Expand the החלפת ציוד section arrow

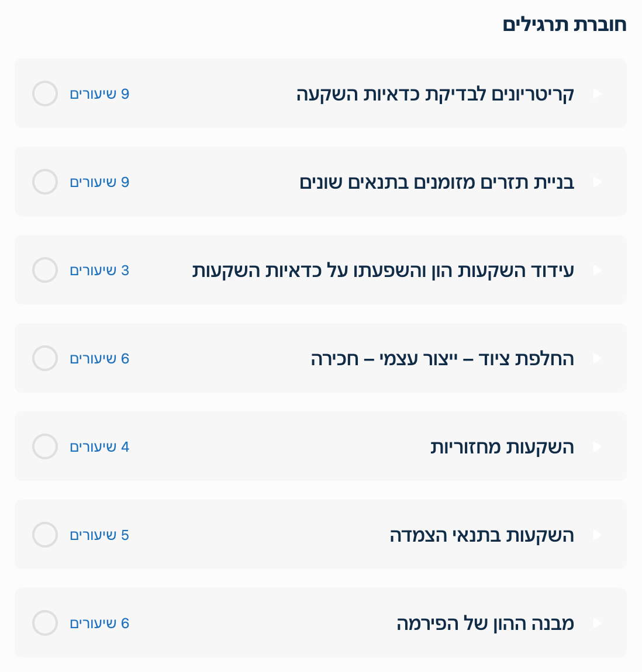(x=597, y=358)
